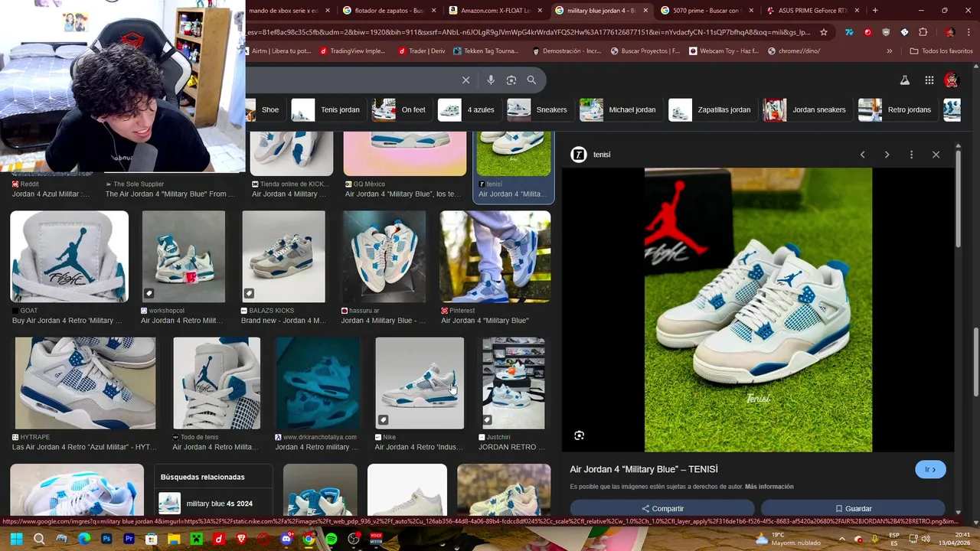The height and width of the screenshot is (551, 980).
Task: Open the Todos los favoritos folder
Action: [941, 51]
